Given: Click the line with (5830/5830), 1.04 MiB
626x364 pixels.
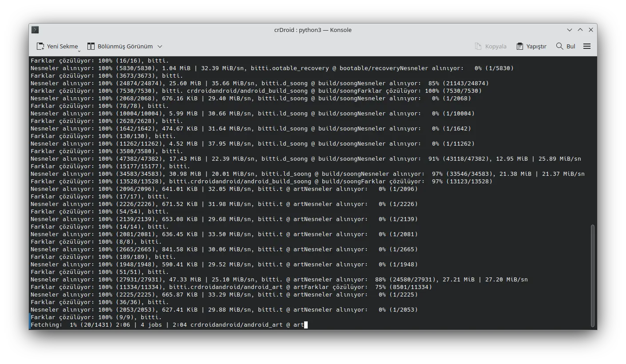Looking at the screenshot, I should [x=272, y=68].
